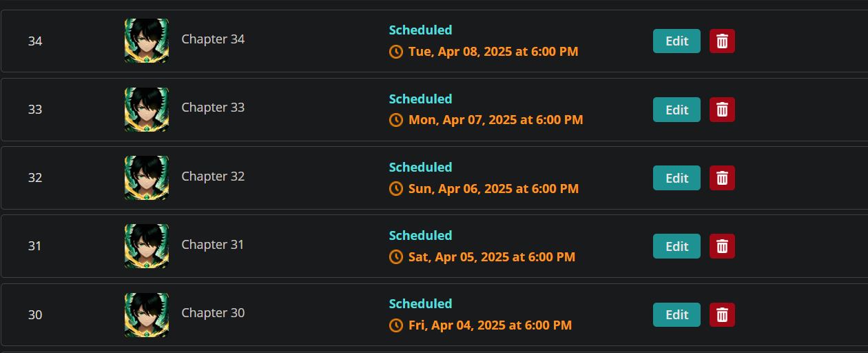868x353 pixels.
Task: Click the trash icon for Chapter 33
Action: pyautogui.click(x=722, y=110)
